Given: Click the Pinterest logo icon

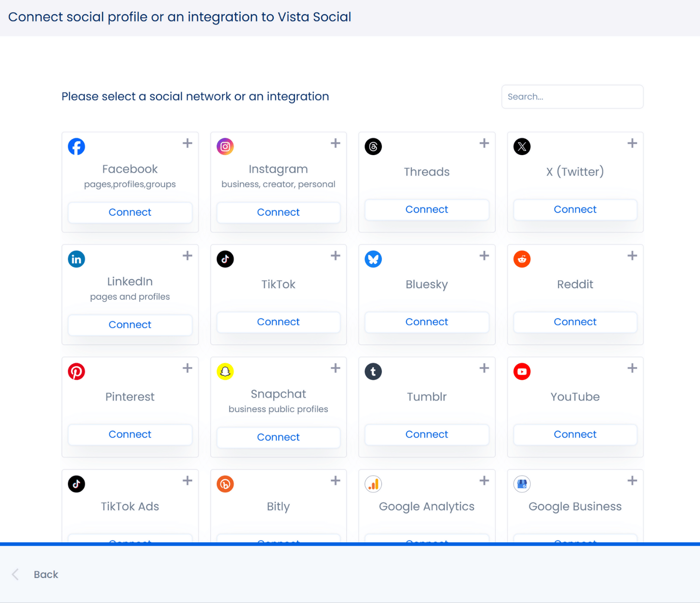Looking at the screenshot, I should 76,372.
